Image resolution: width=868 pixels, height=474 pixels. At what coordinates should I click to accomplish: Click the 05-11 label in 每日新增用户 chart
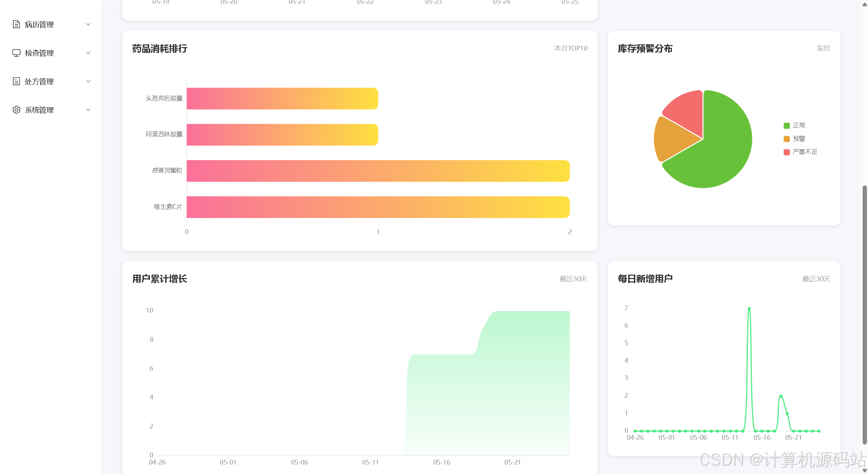(x=730, y=437)
